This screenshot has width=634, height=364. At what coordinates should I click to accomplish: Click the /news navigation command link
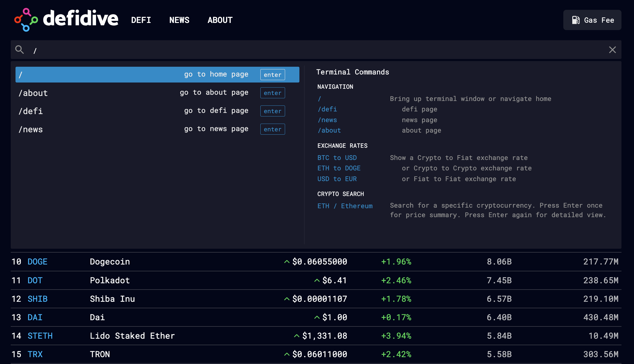coord(327,120)
